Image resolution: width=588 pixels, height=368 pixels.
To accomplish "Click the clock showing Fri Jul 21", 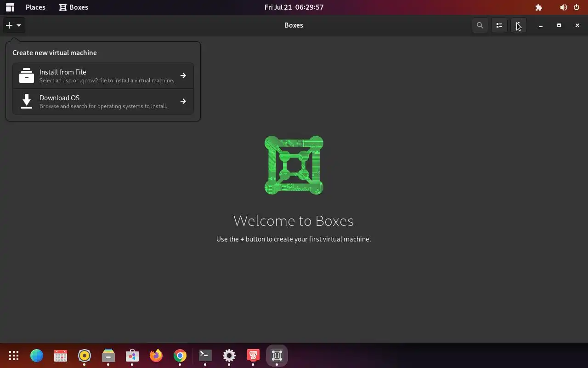I will pyautogui.click(x=294, y=7).
